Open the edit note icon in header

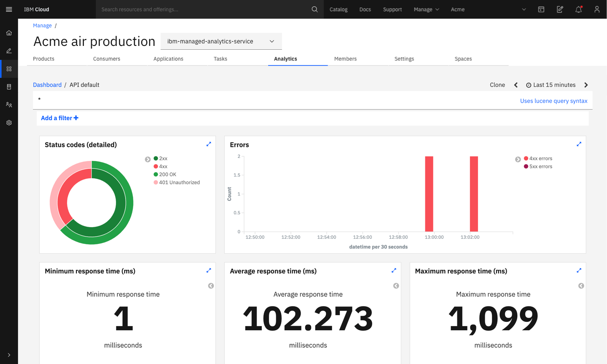click(560, 9)
